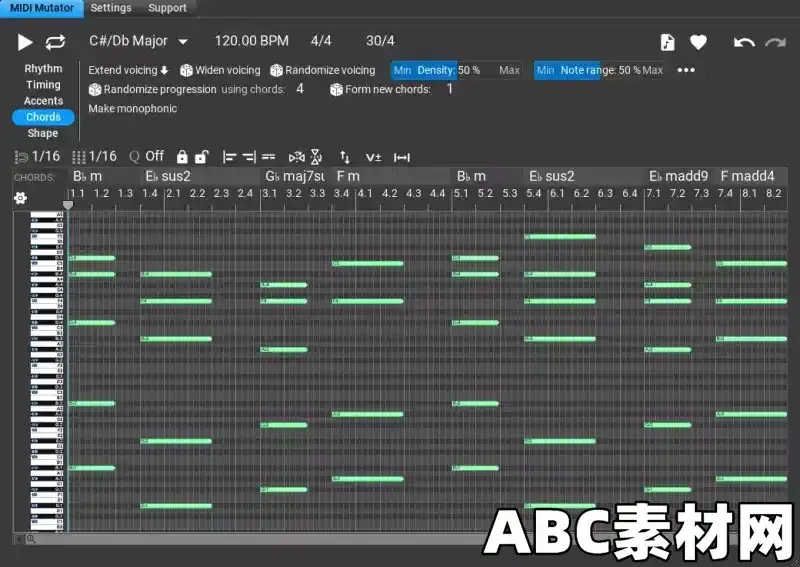Image resolution: width=800 pixels, height=567 pixels.
Task: Click Form new chords button
Action: click(x=380, y=89)
